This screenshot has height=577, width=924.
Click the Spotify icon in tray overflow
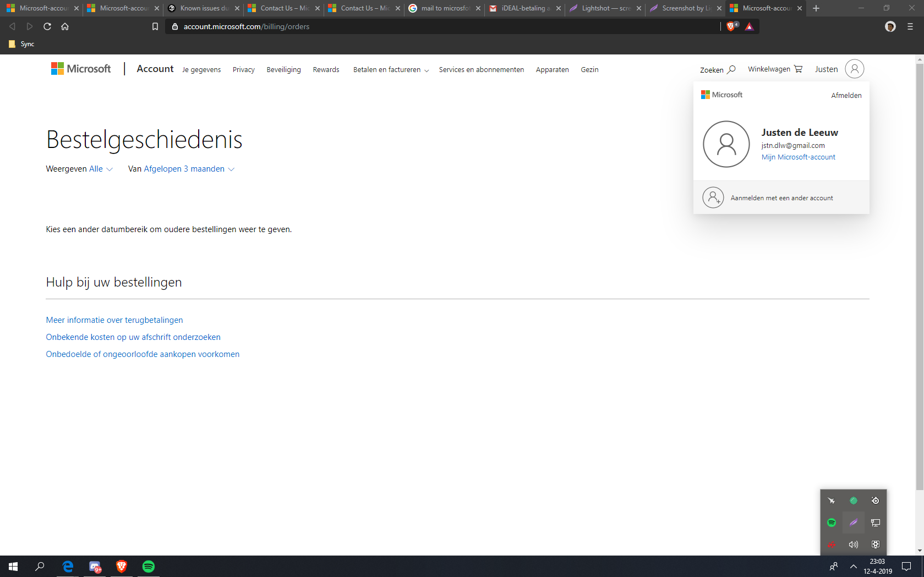tap(832, 523)
